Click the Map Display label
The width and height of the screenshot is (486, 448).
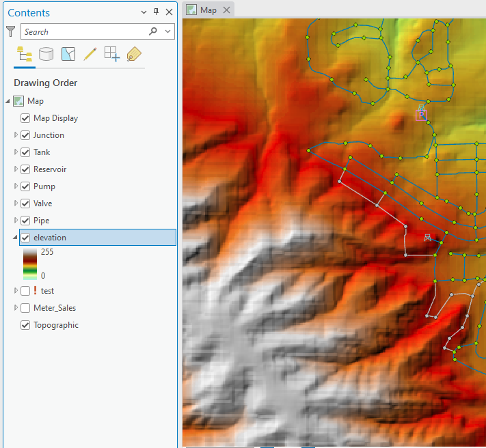[x=56, y=118]
